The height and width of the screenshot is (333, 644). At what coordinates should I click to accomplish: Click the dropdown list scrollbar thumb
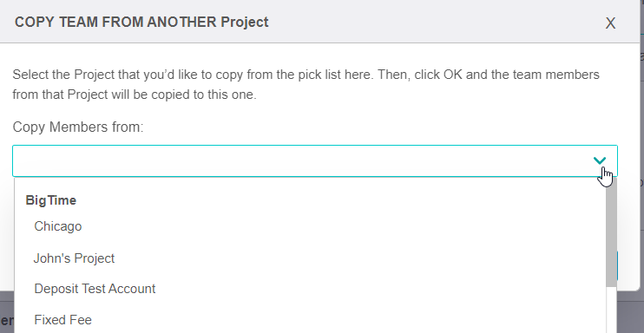611,232
